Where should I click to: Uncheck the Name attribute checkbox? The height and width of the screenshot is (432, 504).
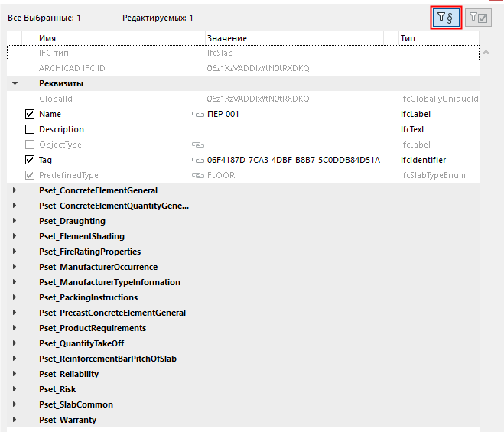30,114
